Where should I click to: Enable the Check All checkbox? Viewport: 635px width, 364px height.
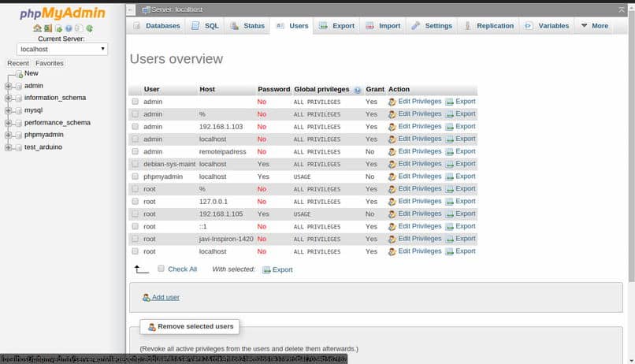(161, 269)
